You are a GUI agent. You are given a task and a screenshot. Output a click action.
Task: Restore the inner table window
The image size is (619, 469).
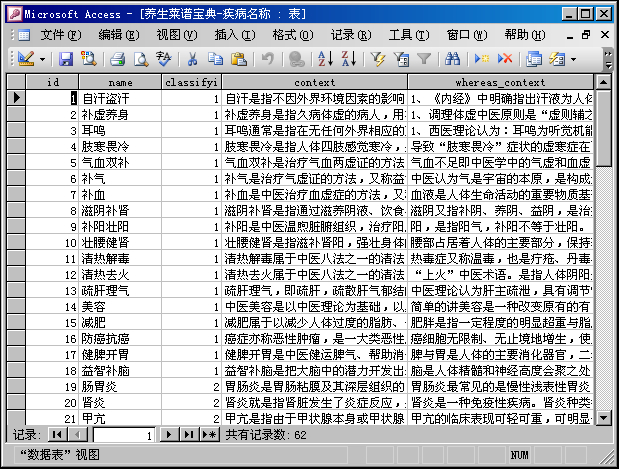pyautogui.click(x=586, y=35)
